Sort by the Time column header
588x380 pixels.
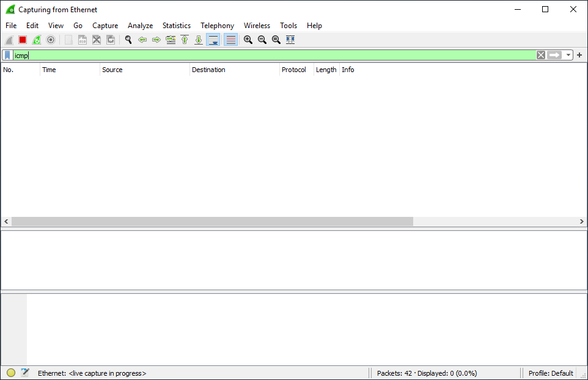pyautogui.click(x=70, y=70)
